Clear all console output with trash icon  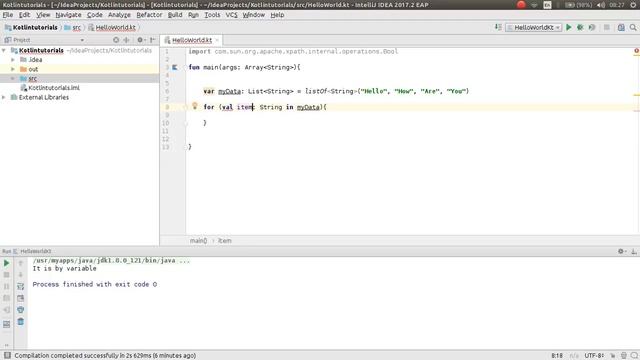pos(20,322)
